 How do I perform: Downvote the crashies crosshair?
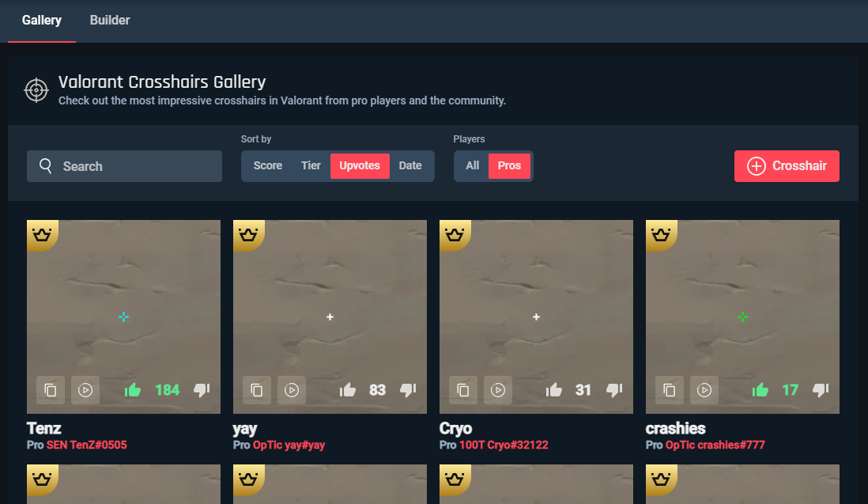[821, 390]
